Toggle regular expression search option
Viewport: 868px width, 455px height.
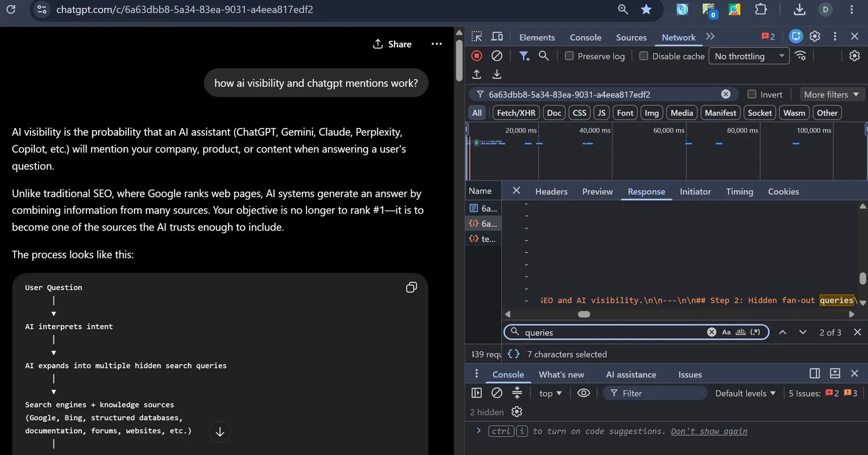pos(755,332)
